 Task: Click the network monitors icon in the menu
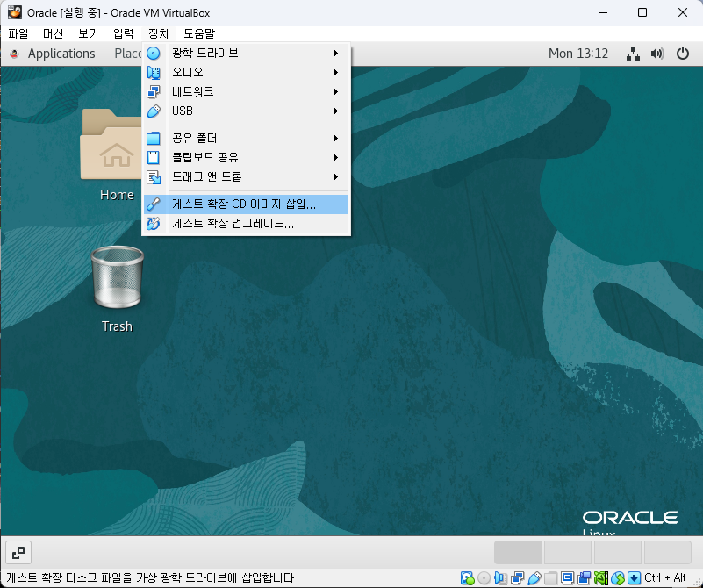click(154, 92)
